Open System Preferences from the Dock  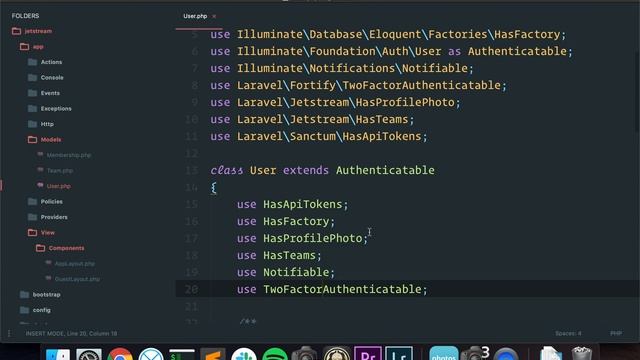click(x=89, y=354)
